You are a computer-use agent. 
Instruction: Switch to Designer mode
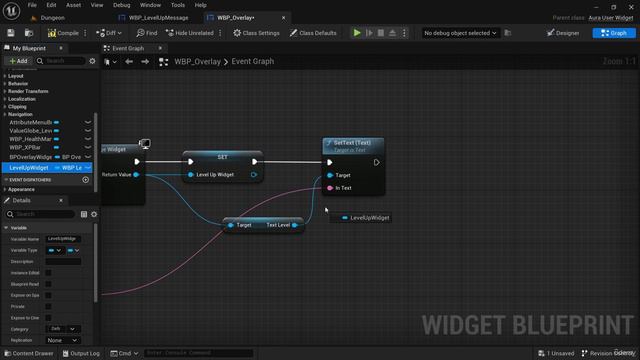point(563,33)
